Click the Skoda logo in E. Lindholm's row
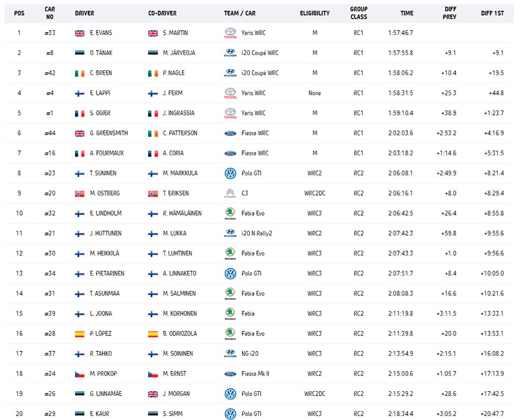The width and height of the screenshot is (523, 420). (230, 213)
